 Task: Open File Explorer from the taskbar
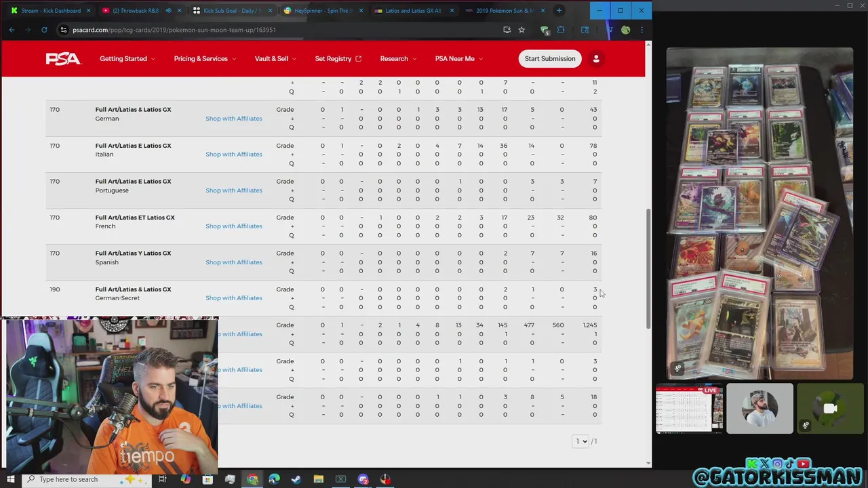click(x=319, y=479)
